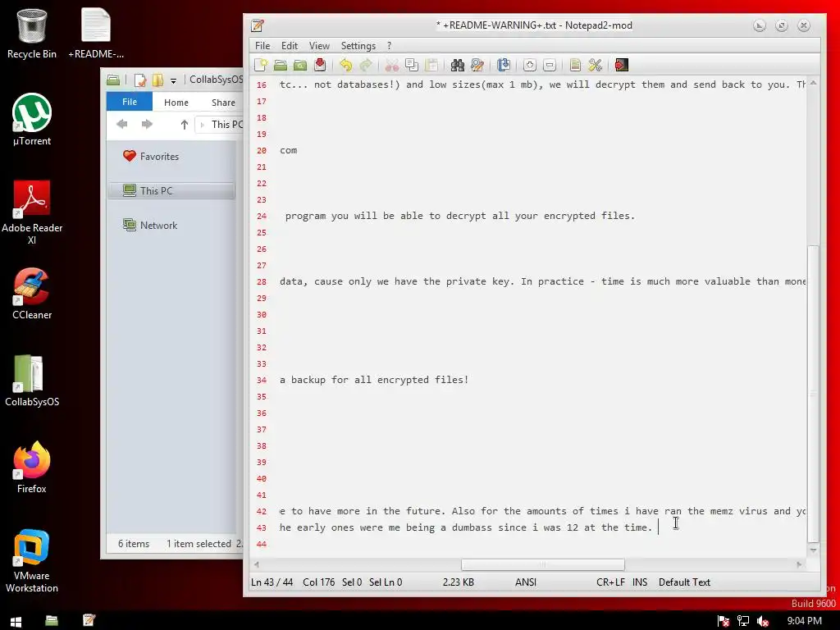
Task: Click the horizontal scrollbar right arrow in editor
Action: tap(799, 564)
